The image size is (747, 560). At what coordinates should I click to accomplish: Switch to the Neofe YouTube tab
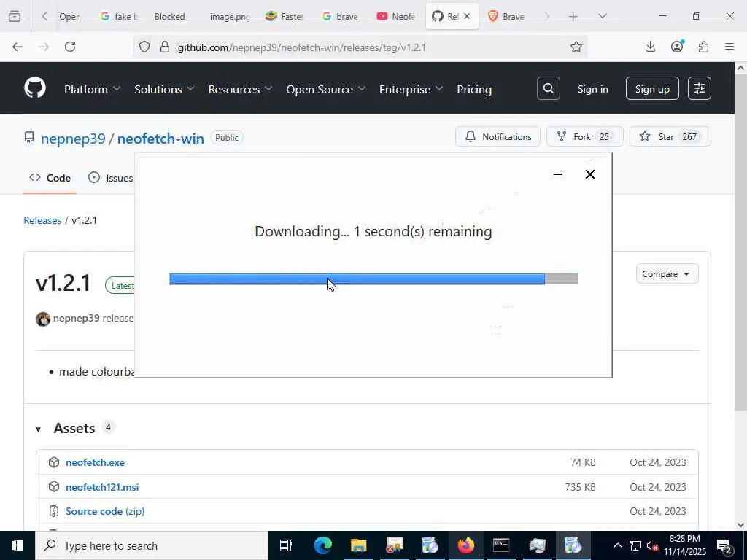coord(395,16)
